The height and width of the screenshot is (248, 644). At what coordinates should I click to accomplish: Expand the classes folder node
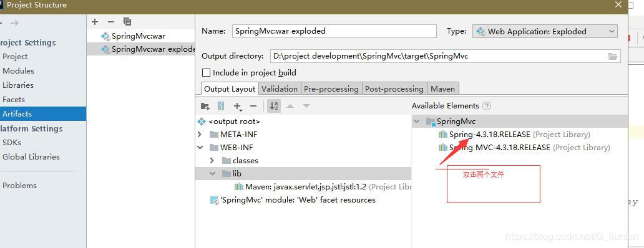212,161
